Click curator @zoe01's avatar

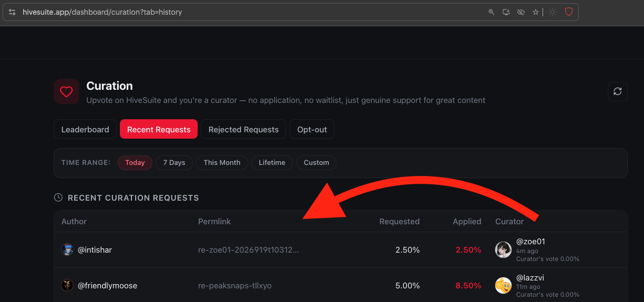coord(504,250)
